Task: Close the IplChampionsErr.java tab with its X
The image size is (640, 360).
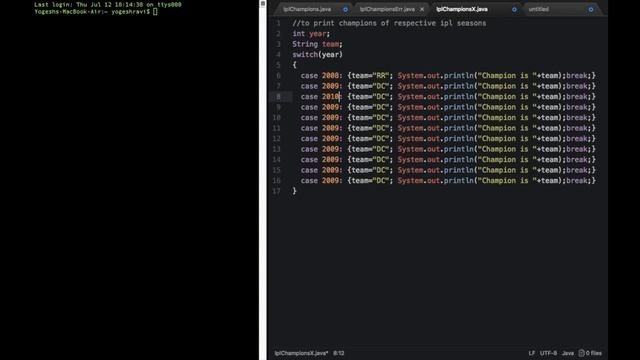Action: pyautogui.click(x=422, y=9)
